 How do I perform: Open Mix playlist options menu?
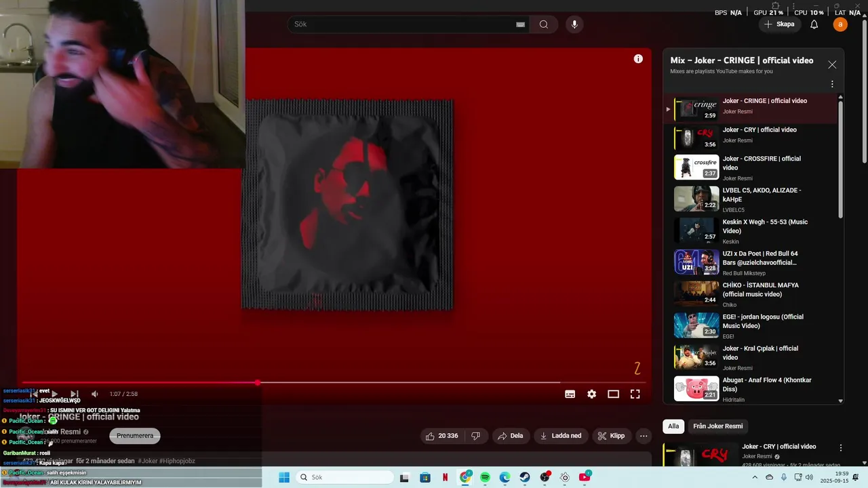point(832,84)
